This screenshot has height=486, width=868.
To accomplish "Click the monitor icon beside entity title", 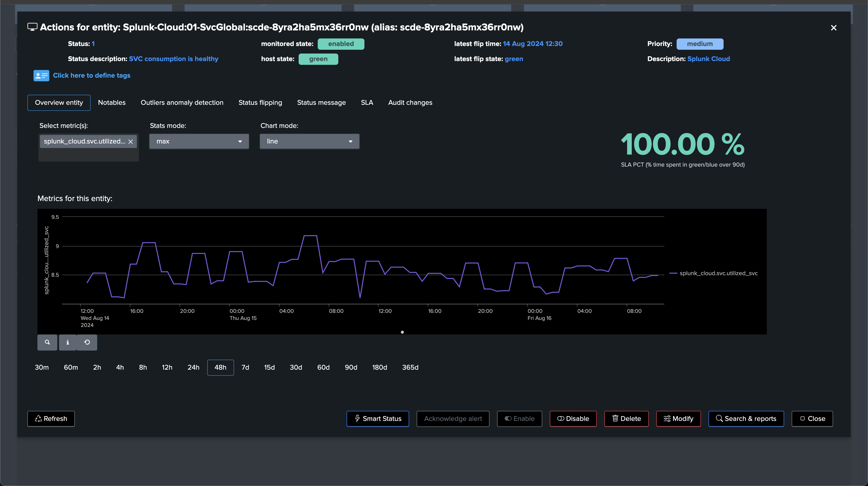I will (32, 27).
